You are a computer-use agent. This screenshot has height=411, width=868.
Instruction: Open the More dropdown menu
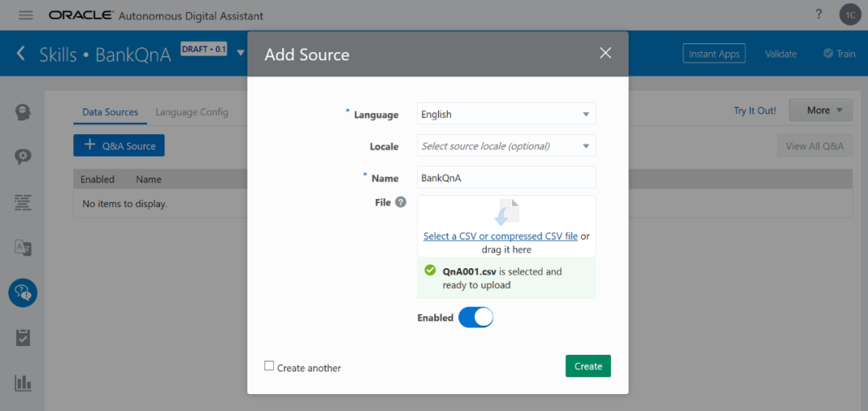pyautogui.click(x=820, y=111)
